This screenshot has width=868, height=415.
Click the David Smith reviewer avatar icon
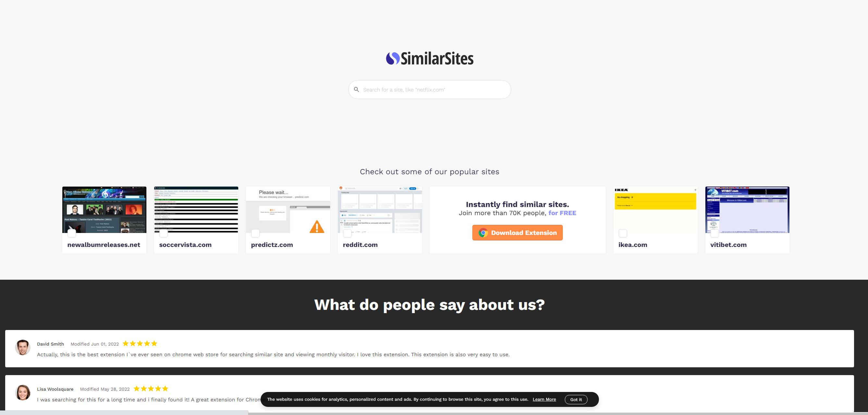[22, 348]
